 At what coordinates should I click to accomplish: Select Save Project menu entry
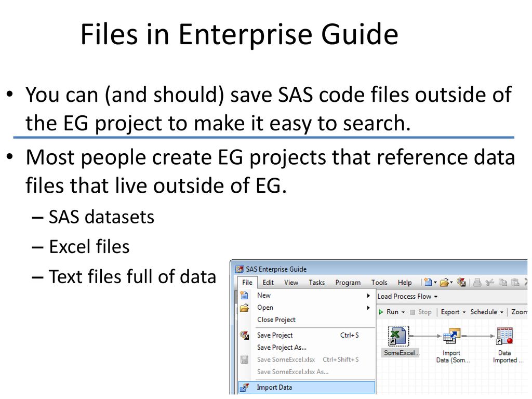click(x=307, y=335)
